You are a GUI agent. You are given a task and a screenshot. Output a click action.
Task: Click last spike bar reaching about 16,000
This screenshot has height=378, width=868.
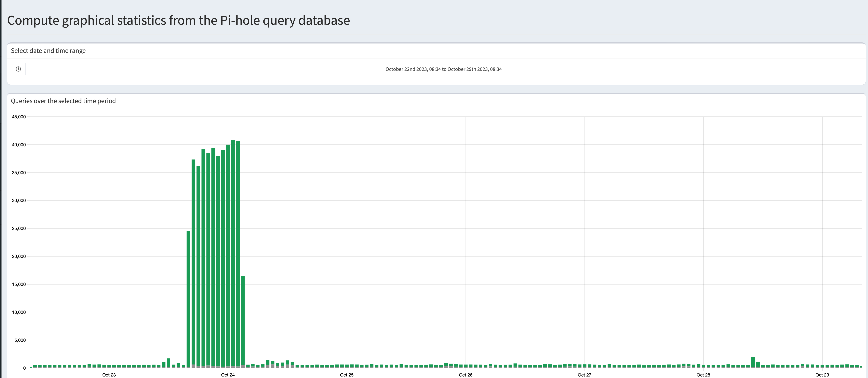pos(243,321)
